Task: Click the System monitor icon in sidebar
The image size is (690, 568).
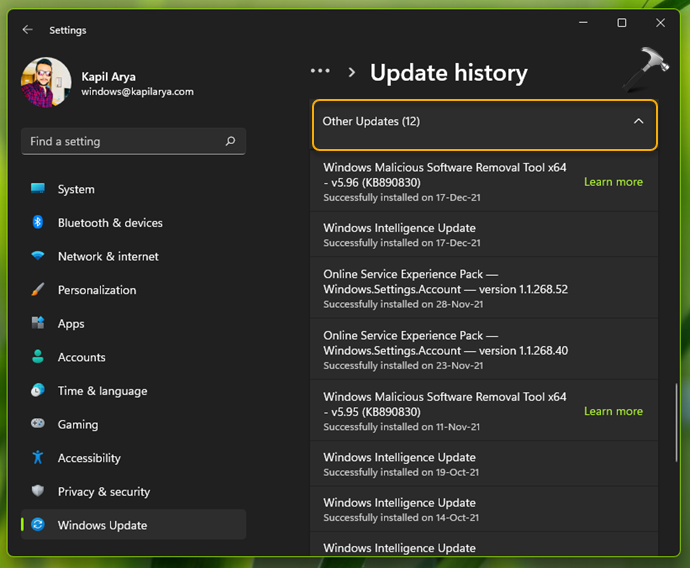Action: pos(38,189)
